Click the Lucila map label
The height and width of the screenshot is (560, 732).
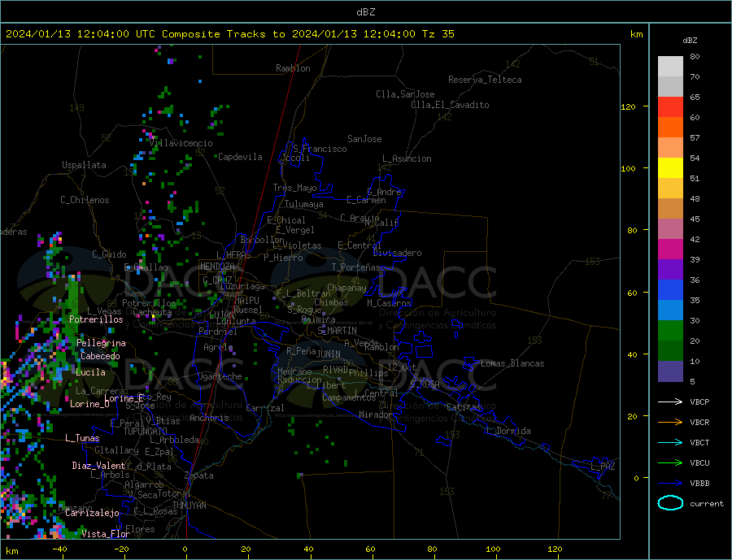(90, 372)
